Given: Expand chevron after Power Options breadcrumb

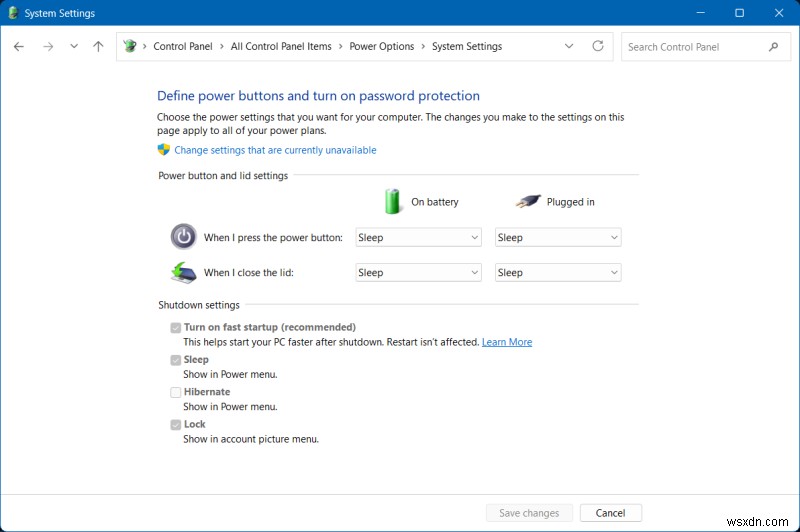Looking at the screenshot, I should 423,46.
